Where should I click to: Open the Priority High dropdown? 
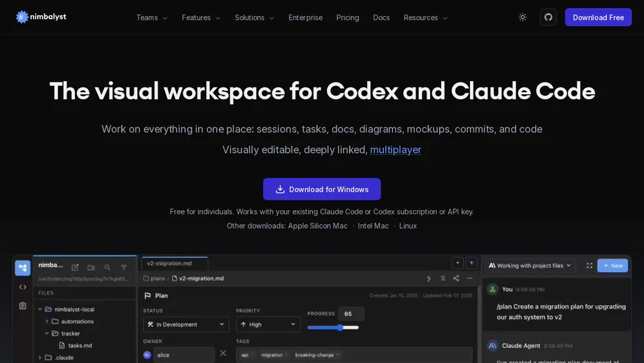[268, 324]
